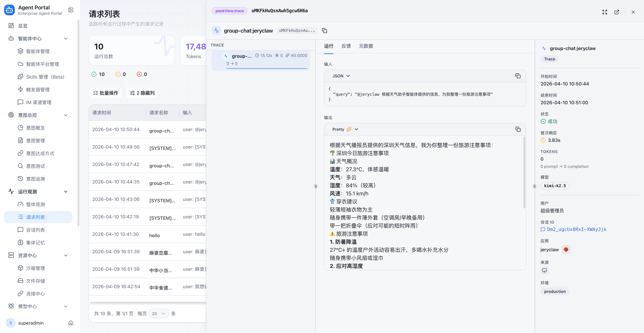Image resolution: width=644 pixels, height=333 pixels.
Task: Click the home icon beside superadmin
Action: [x=71, y=323]
